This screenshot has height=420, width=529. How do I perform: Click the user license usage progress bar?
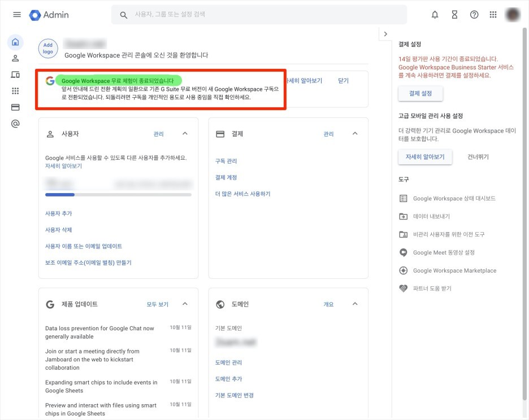(119, 195)
